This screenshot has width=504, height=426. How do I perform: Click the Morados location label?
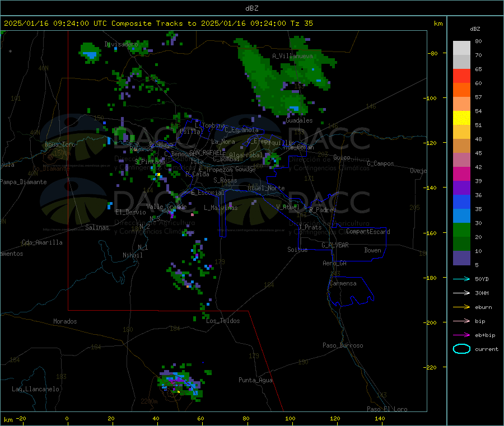coord(65,321)
